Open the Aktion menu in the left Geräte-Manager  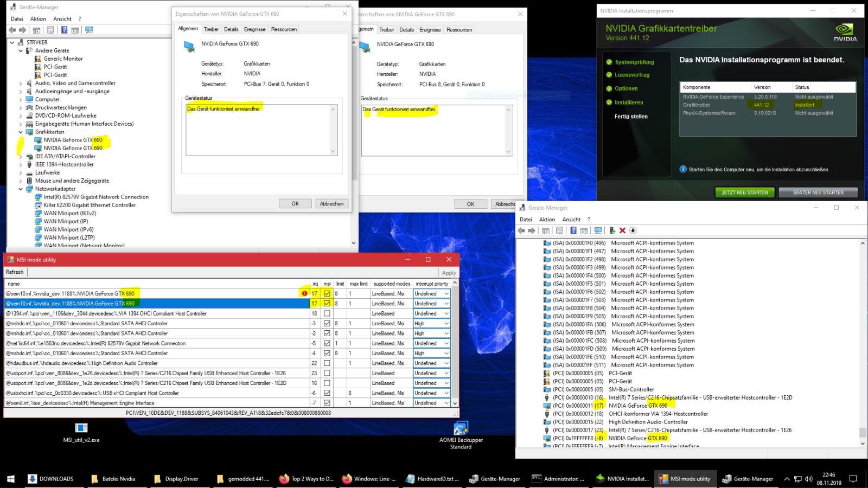pos(38,18)
